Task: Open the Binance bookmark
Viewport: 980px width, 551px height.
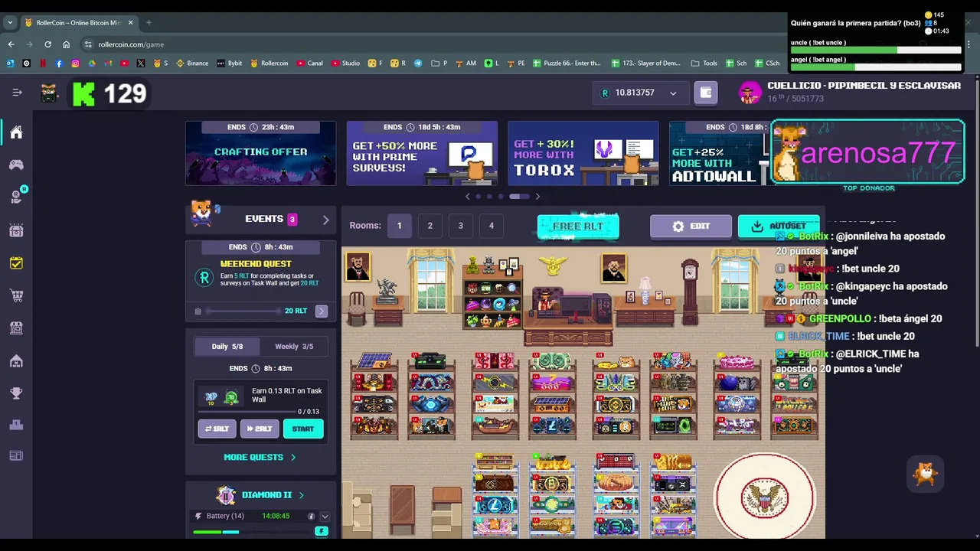Action: click(192, 63)
